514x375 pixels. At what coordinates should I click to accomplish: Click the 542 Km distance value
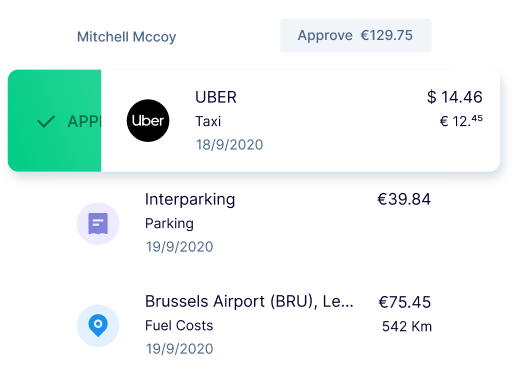pyautogui.click(x=407, y=326)
